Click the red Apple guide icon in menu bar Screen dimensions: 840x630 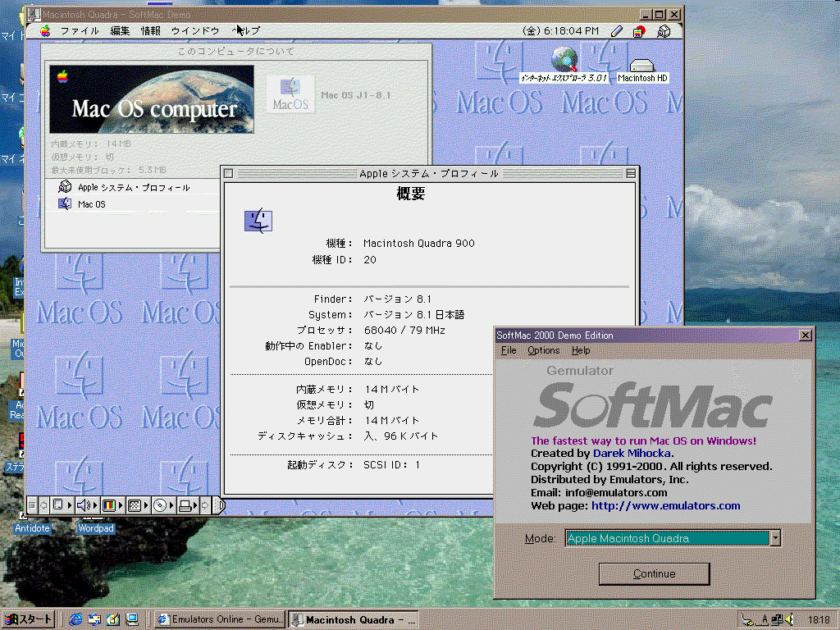click(639, 32)
